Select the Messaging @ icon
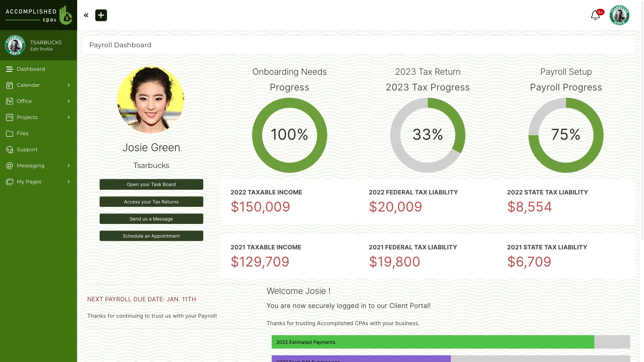Viewport: 644px width, 362px height. point(9,166)
